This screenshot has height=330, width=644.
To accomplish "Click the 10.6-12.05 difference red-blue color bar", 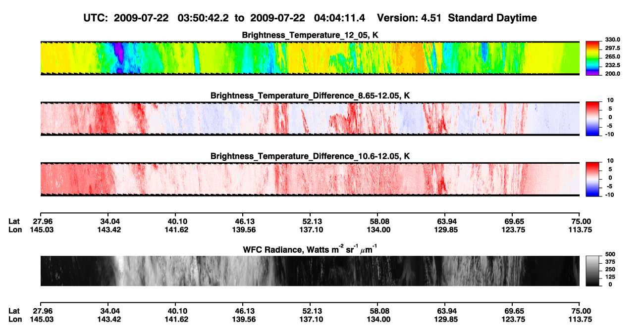I will [x=592, y=178].
